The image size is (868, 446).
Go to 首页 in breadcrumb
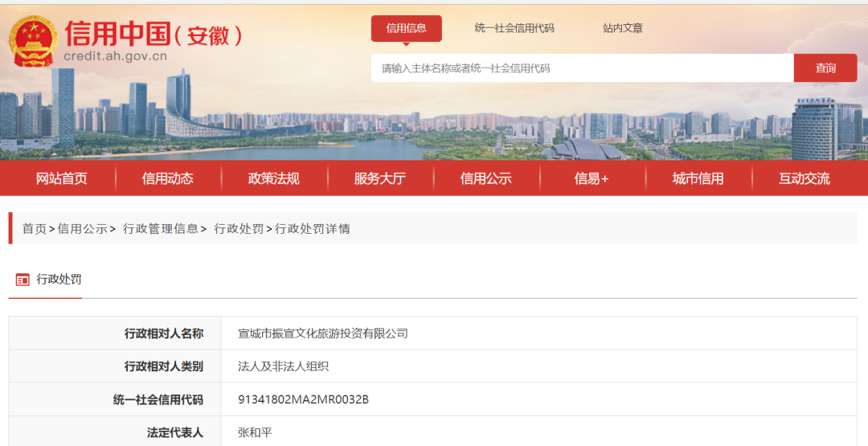pos(35,228)
